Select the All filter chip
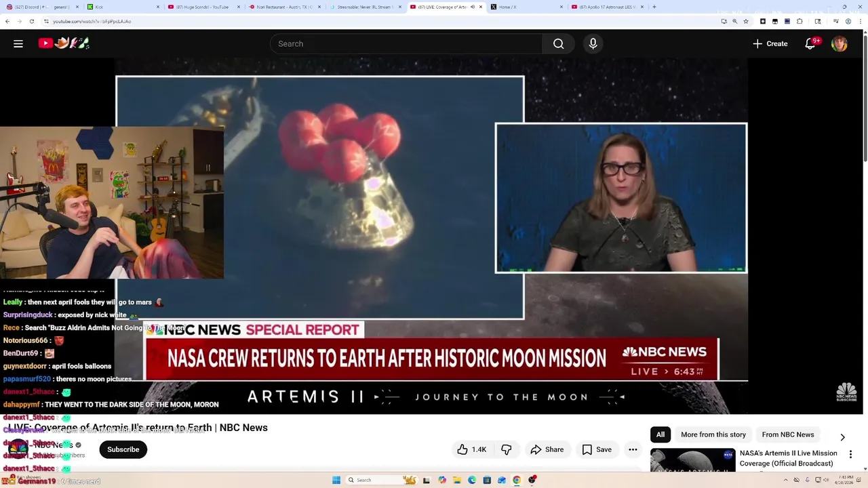 click(x=660, y=434)
